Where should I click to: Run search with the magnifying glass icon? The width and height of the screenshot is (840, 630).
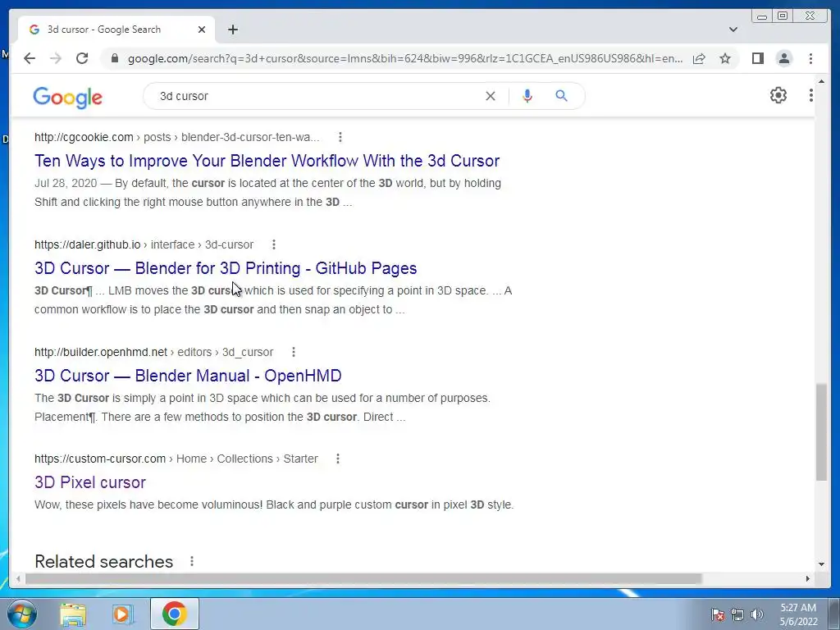(561, 96)
